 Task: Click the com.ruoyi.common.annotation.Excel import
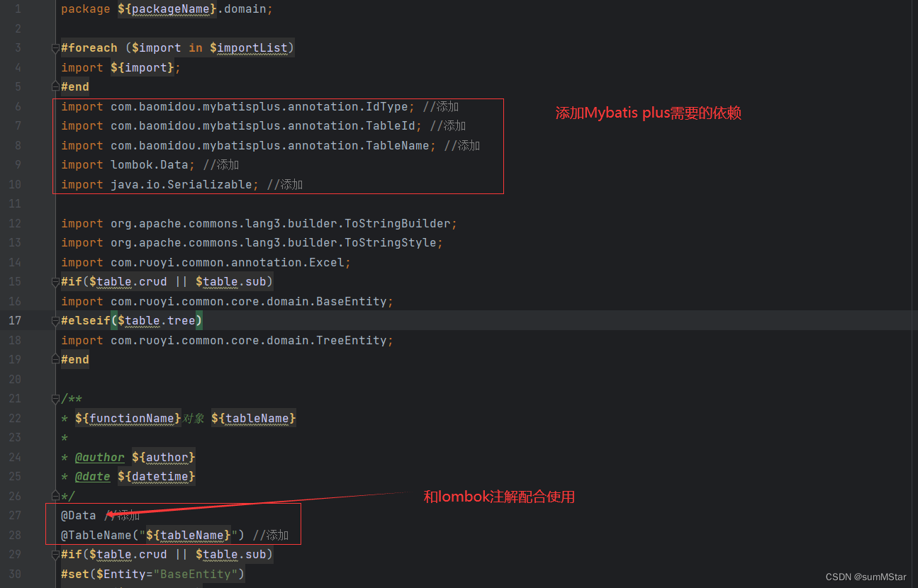point(206,262)
